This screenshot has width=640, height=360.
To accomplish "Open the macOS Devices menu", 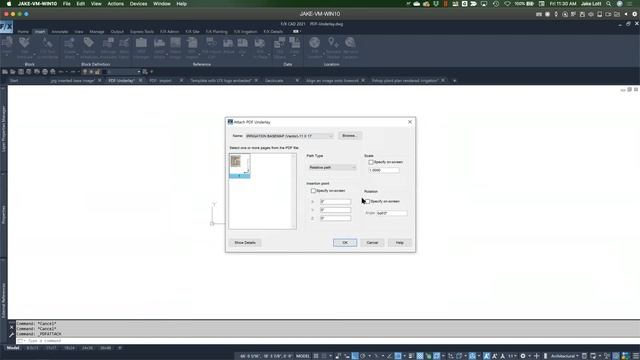I will (138, 4).
